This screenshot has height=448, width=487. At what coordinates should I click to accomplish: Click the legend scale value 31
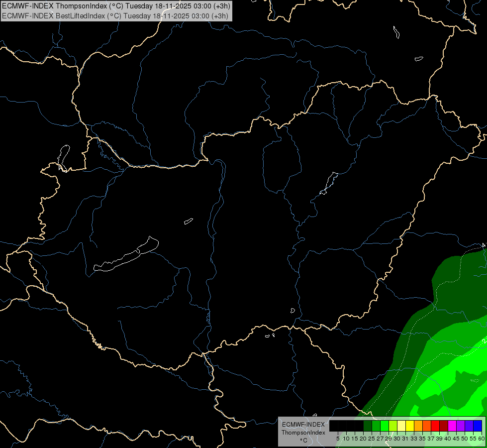pyautogui.click(x=405, y=439)
